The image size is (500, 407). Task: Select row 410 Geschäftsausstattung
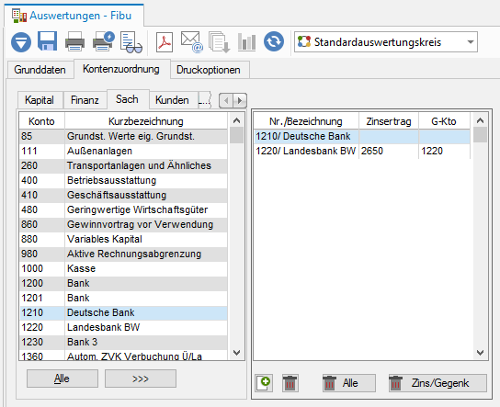pyautogui.click(x=123, y=195)
